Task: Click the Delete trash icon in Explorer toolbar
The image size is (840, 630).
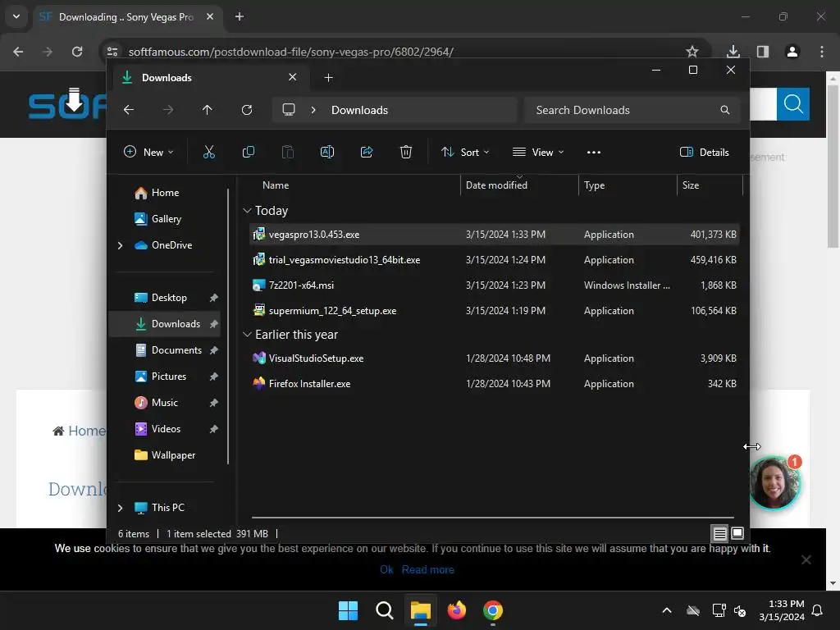Action: [x=406, y=152]
